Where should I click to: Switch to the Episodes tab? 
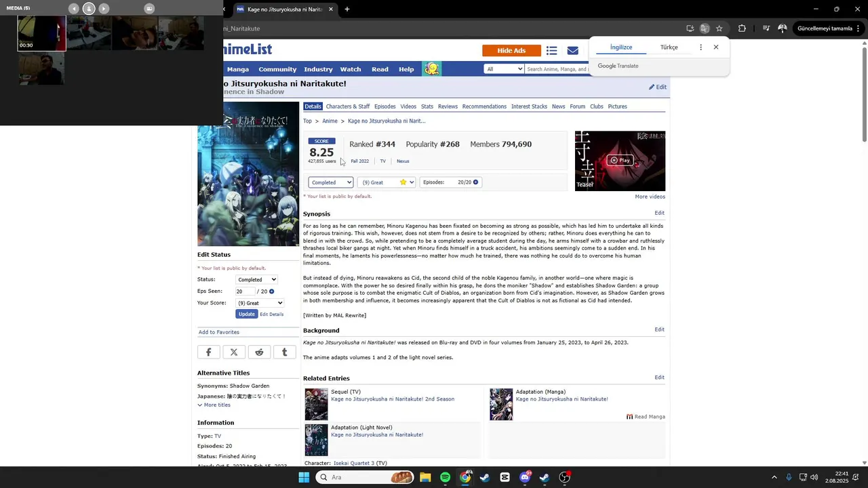pos(384,106)
